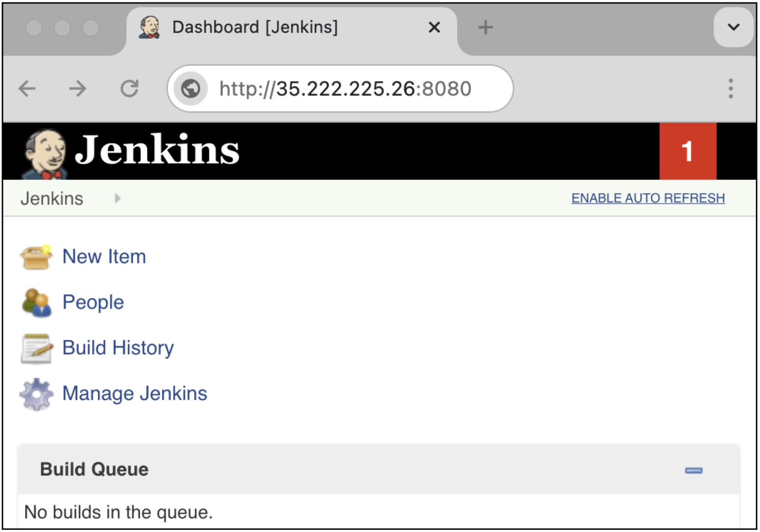Open the People link
The height and width of the screenshot is (532, 760).
93,302
